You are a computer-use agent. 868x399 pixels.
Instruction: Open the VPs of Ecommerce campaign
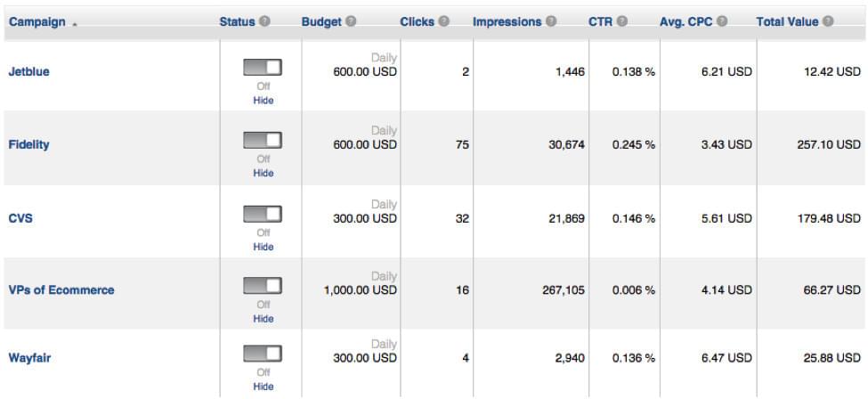tap(61, 289)
